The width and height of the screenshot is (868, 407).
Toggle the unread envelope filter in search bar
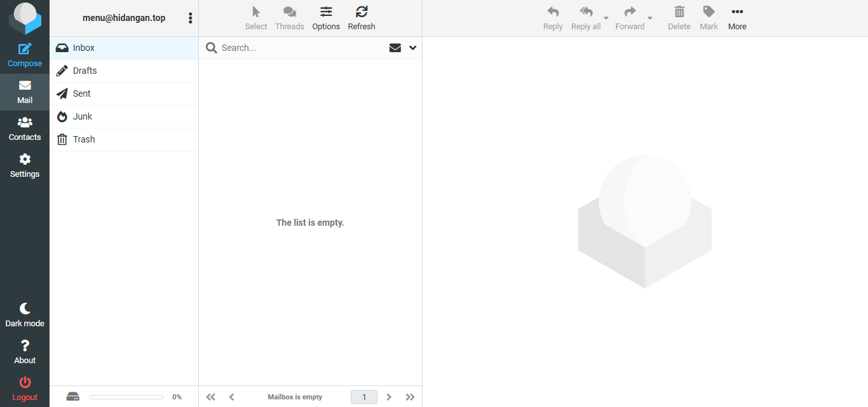pos(395,48)
